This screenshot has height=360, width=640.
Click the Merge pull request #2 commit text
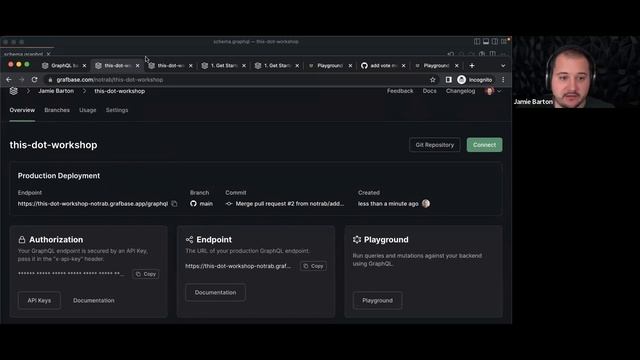tap(290, 203)
